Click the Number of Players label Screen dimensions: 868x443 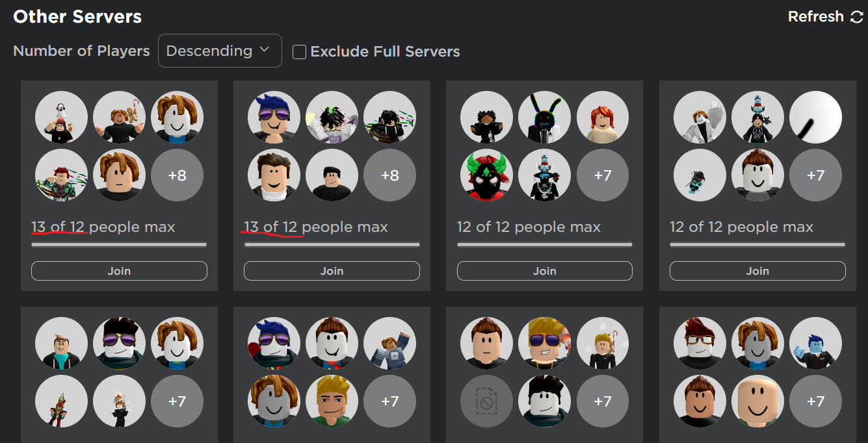pyautogui.click(x=81, y=51)
